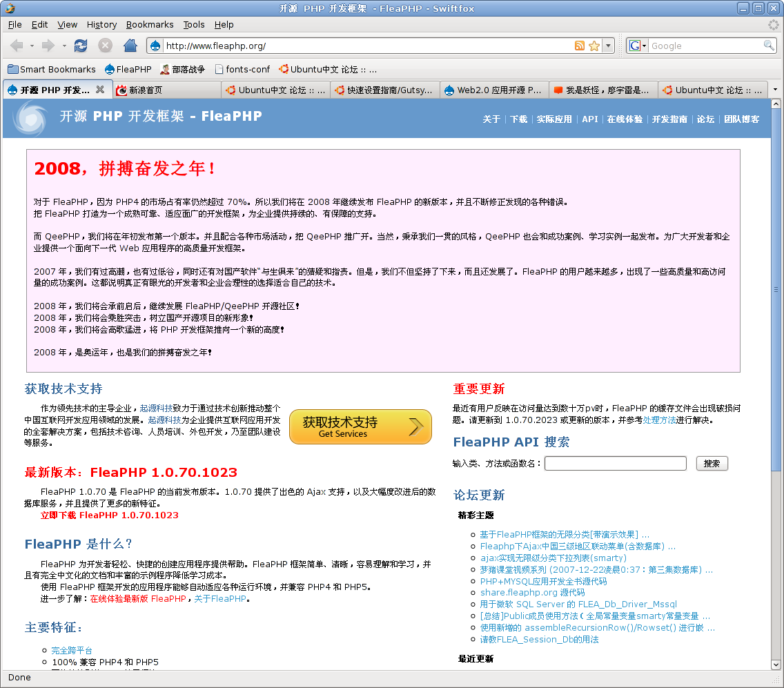Open the back history dropdown arrow
This screenshot has height=688, width=784.
32,46
